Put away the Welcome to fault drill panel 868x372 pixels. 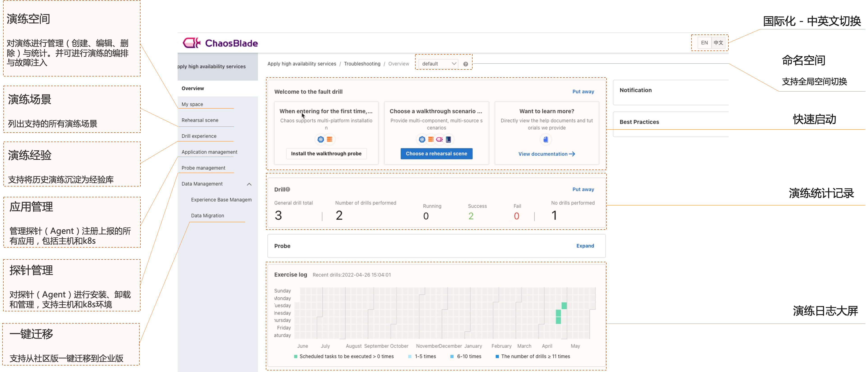[583, 92]
